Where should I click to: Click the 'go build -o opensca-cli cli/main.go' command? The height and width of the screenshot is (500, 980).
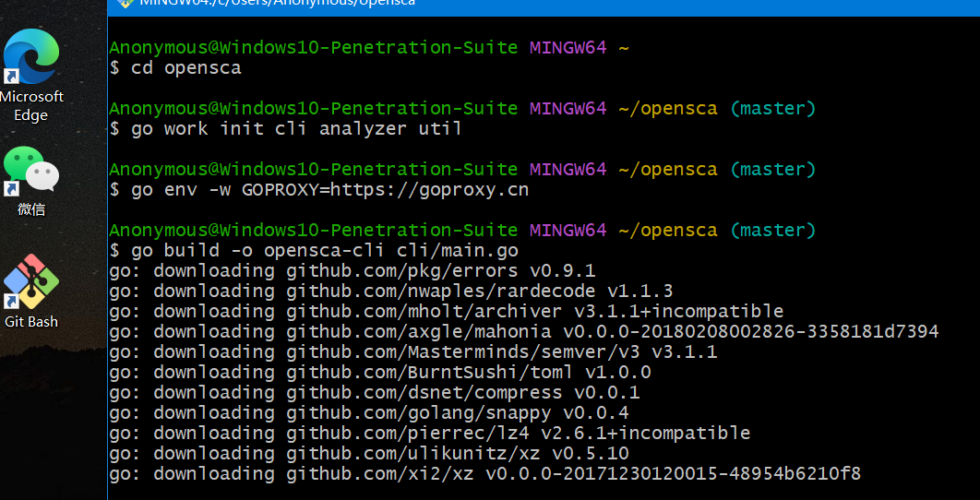point(323,250)
